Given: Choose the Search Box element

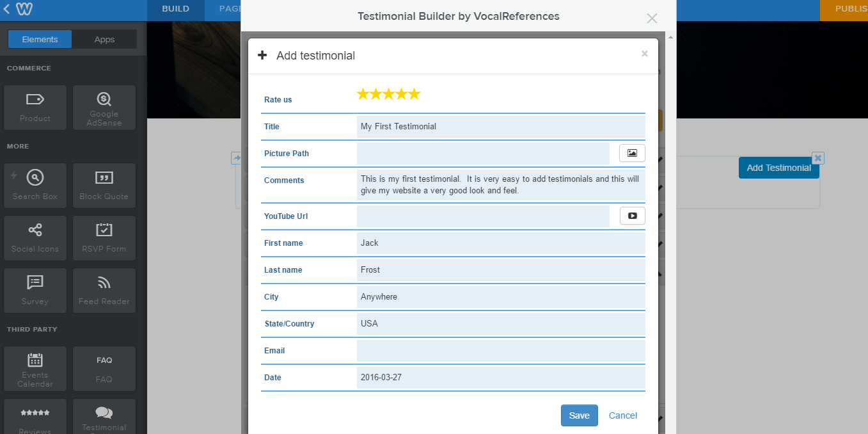Looking at the screenshot, I should tap(35, 186).
